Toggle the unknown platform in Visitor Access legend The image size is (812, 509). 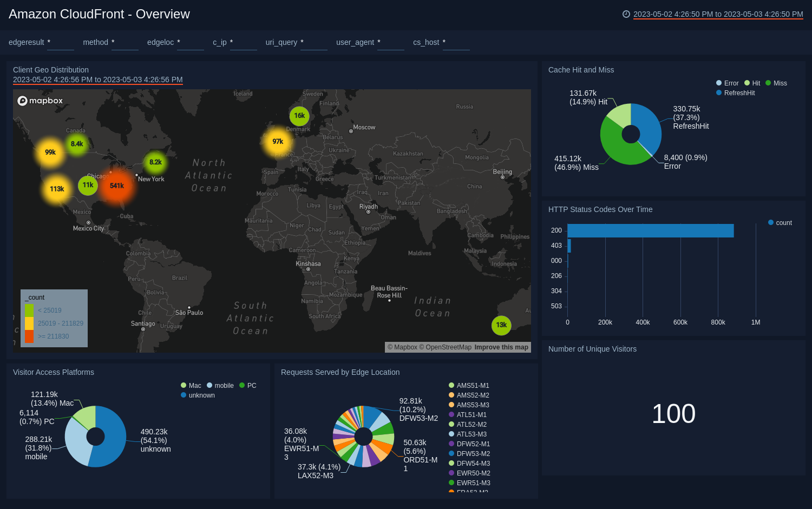(199, 395)
